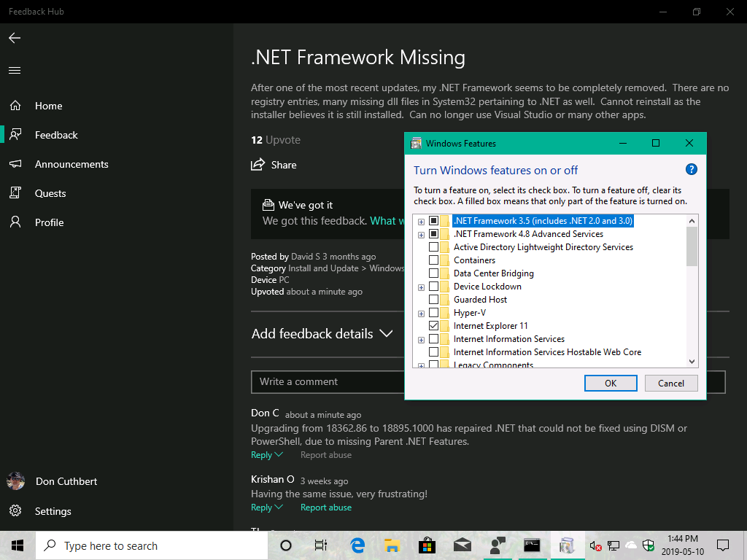Uncheck the Internet Explorer 11 checkbox
This screenshot has height=560, width=747.
[x=433, y=326]
